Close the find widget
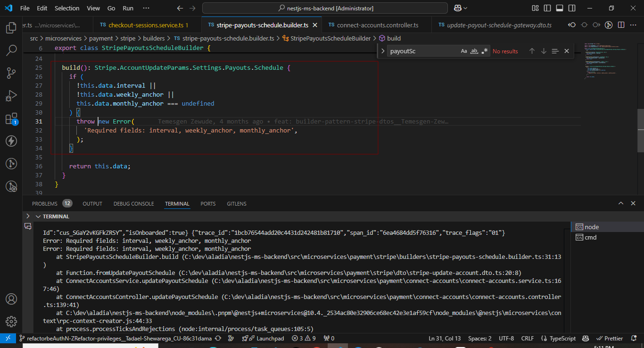 [x=567, y=51]
